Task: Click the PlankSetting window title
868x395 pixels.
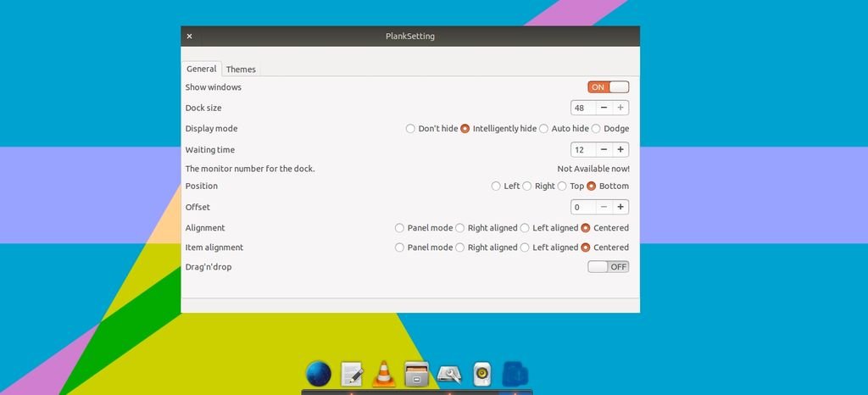Action: pyautogui.click(x=410, y=36)
